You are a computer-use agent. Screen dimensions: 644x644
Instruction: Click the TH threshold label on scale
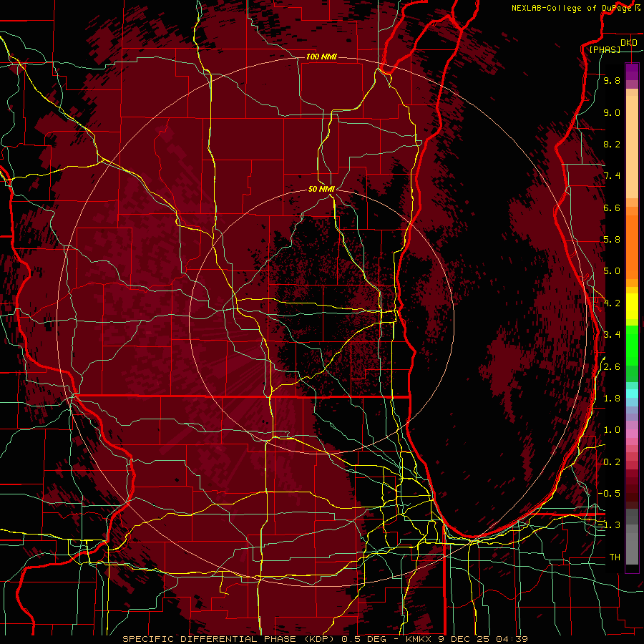615,557
